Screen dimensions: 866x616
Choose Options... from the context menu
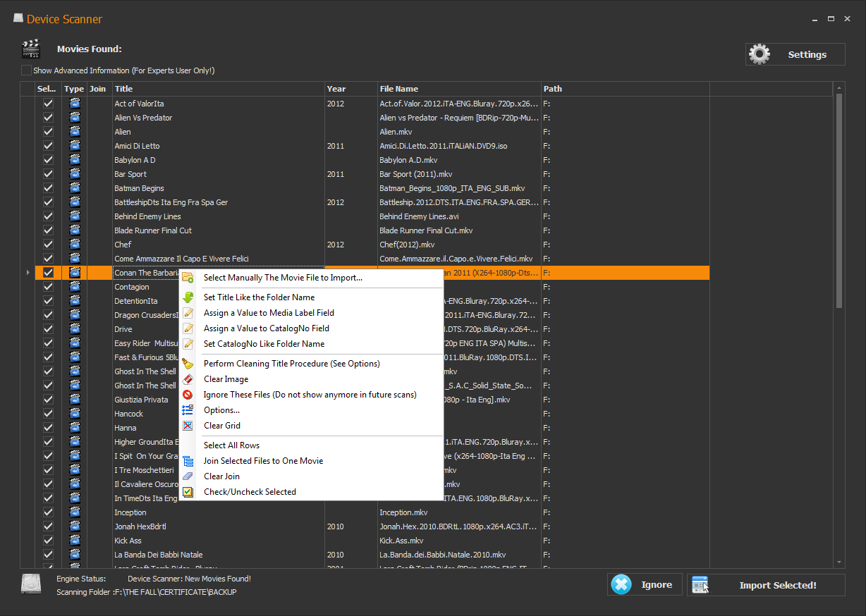coord(221,410)
